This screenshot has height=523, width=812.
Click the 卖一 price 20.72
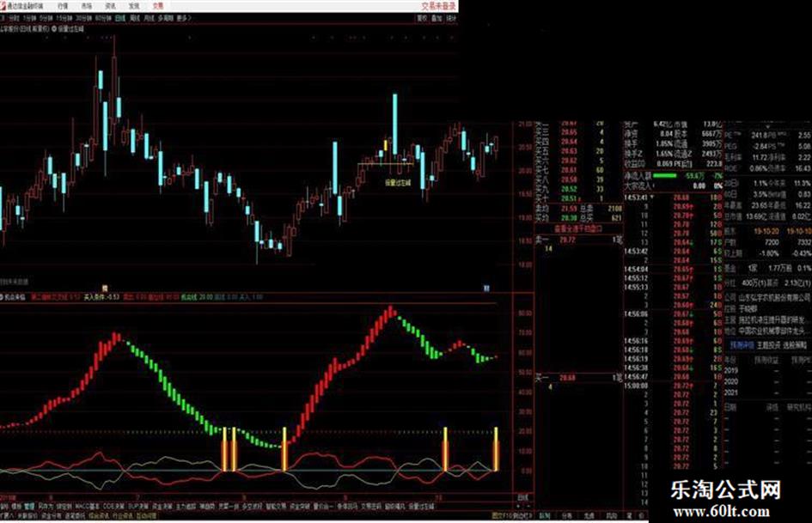(567, 240)
